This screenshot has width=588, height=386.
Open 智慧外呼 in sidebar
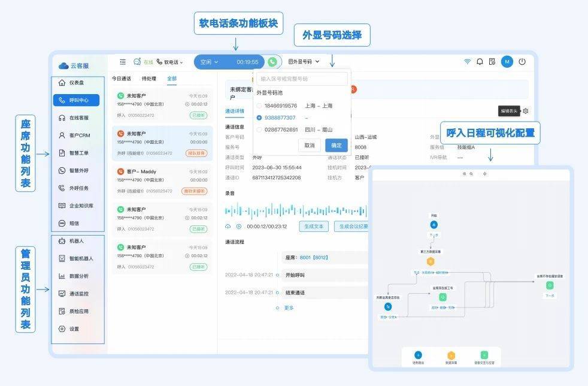(x=74, y=170)
